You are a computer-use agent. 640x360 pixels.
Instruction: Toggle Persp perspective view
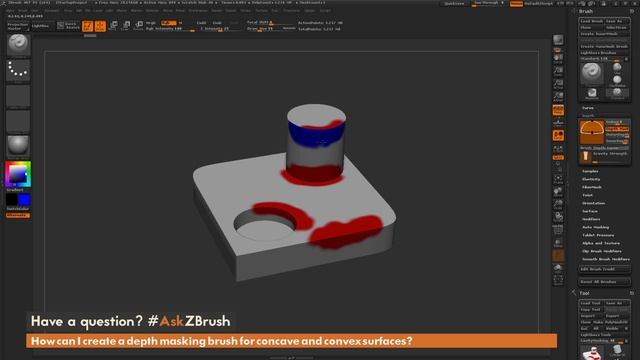tap(558, 110)
